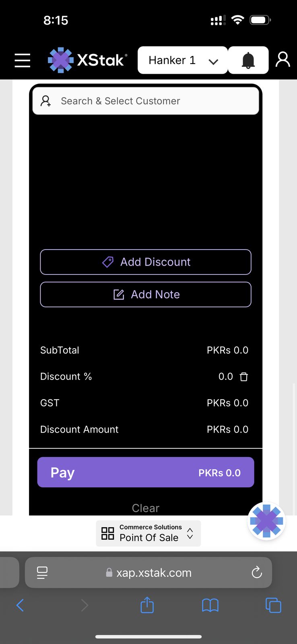Tap the xap.xstak.com address bar
The height and width of the screenshot is (644, 297).
(x=153, y=572)
